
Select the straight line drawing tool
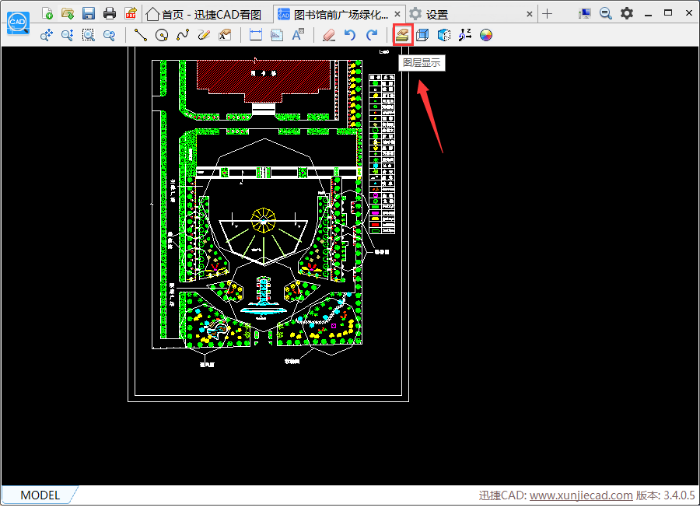point(140,35)
